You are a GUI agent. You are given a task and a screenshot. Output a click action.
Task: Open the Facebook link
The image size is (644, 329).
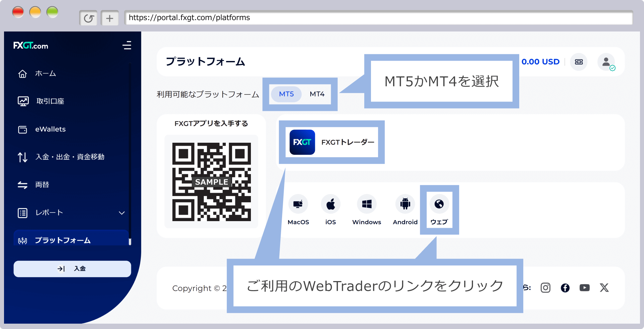(565, 288)
